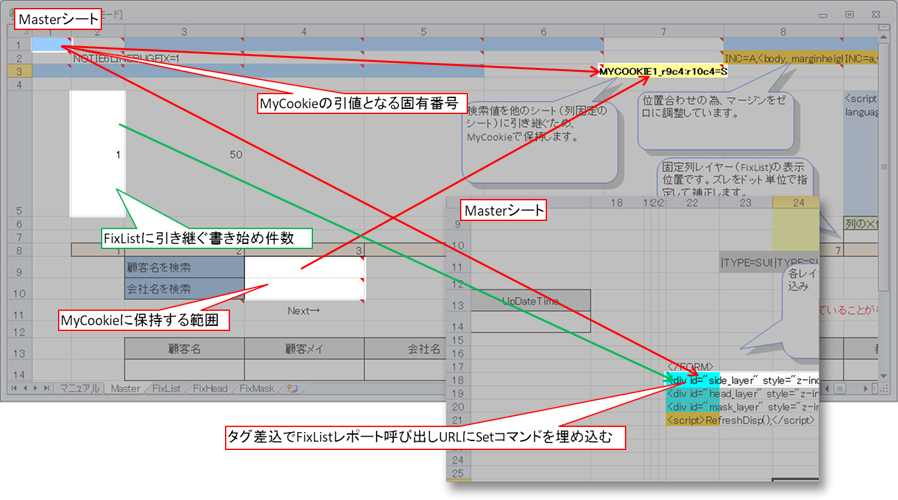Image resolution: width=898 pixels, height=500 pixels.
Task: Minimize the workbook window
Action: (x=823, y=15)
